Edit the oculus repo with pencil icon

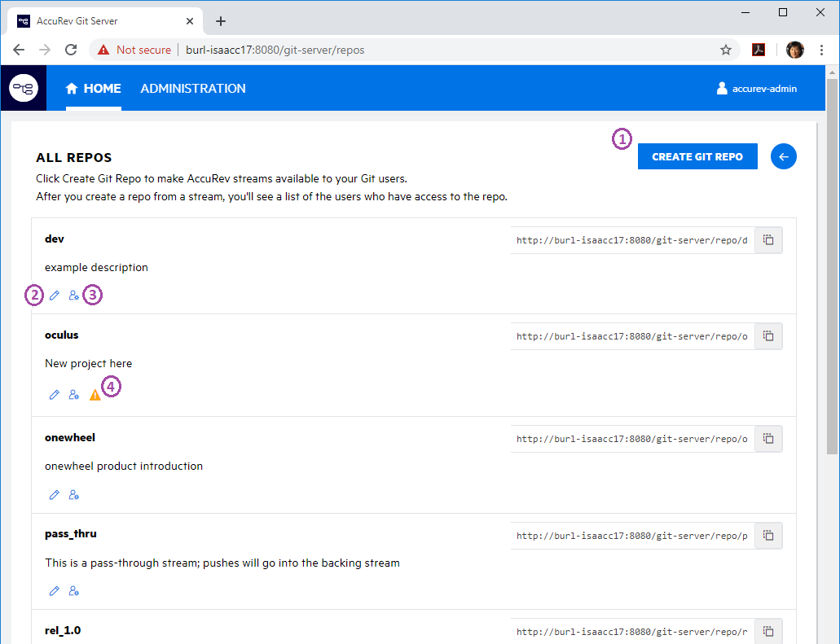tap(55, 395)
